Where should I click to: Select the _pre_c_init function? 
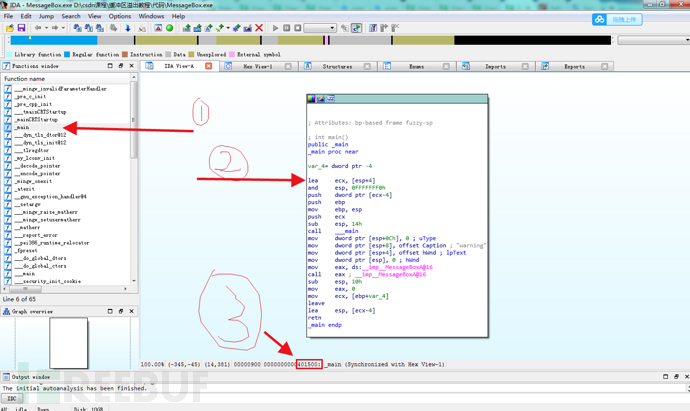click(x=30, y=96)
